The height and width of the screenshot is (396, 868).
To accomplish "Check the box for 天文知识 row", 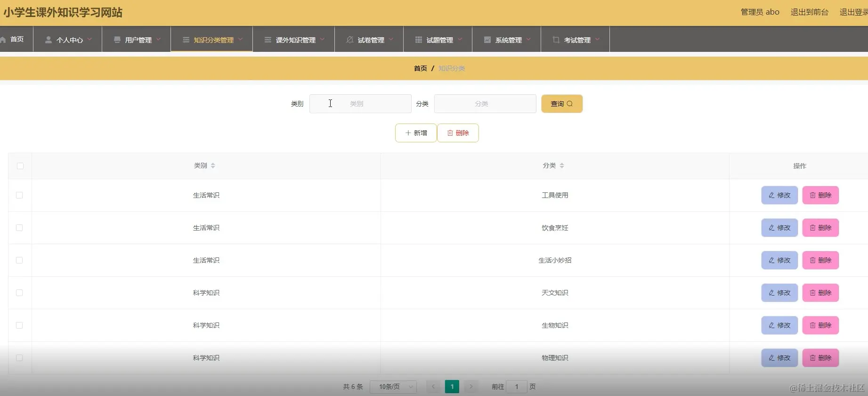I will 19,293.
